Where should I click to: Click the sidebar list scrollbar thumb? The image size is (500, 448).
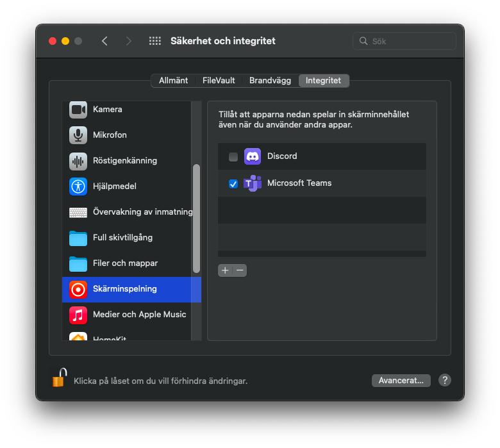coord(196,219)
